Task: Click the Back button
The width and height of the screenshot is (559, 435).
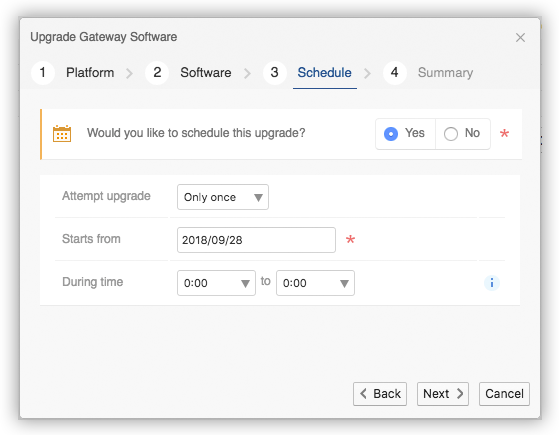Action: tap(380, 394)
